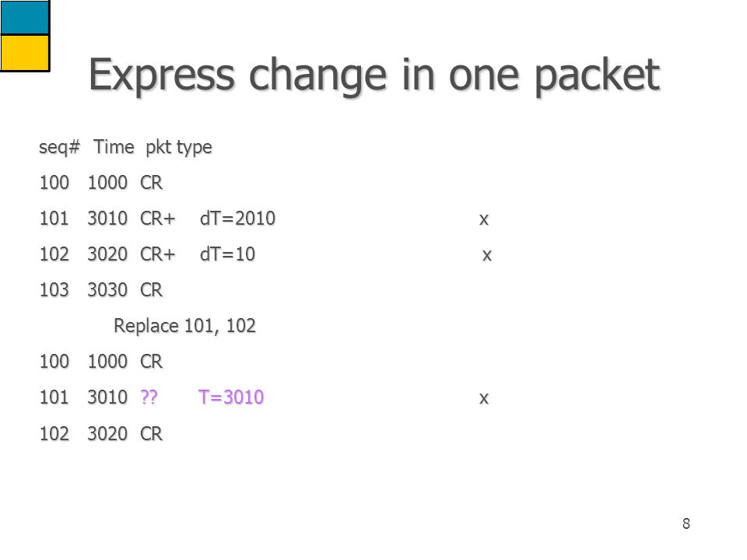The height and width of the screenshot is (560, 747).
Task: Select the 'Replace 101, 102' line
Action: (x=184, y=326)
